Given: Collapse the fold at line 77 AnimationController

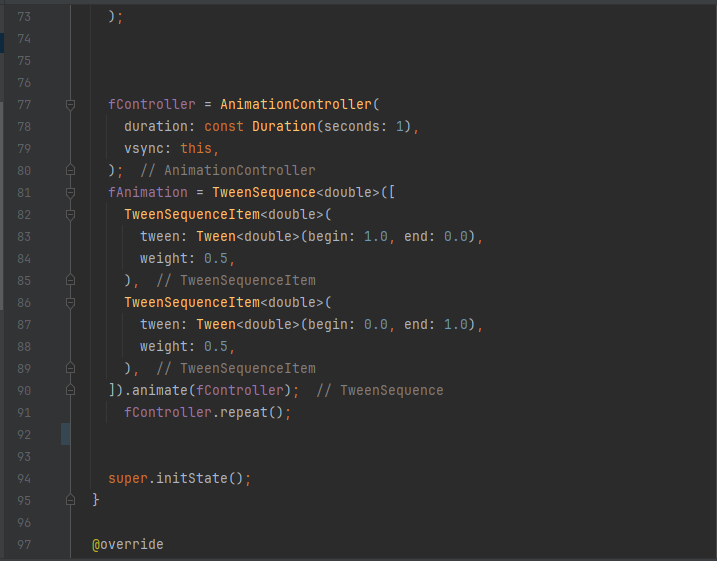Looking at the screenshot, I should [70, 105].
